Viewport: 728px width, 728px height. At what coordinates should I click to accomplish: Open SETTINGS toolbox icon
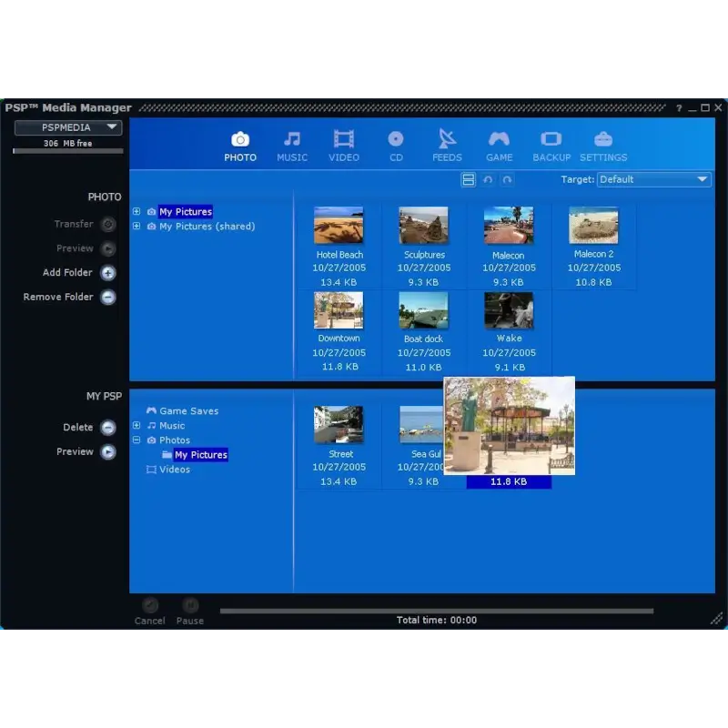pyautogui.click(x=603, y=140)
